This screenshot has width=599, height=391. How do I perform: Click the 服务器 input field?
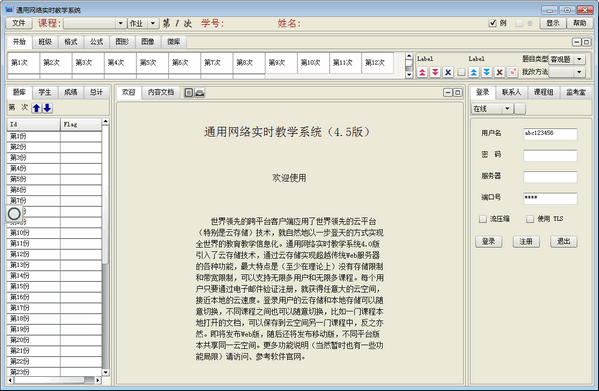pyautogui.click(x=550, y=176)
